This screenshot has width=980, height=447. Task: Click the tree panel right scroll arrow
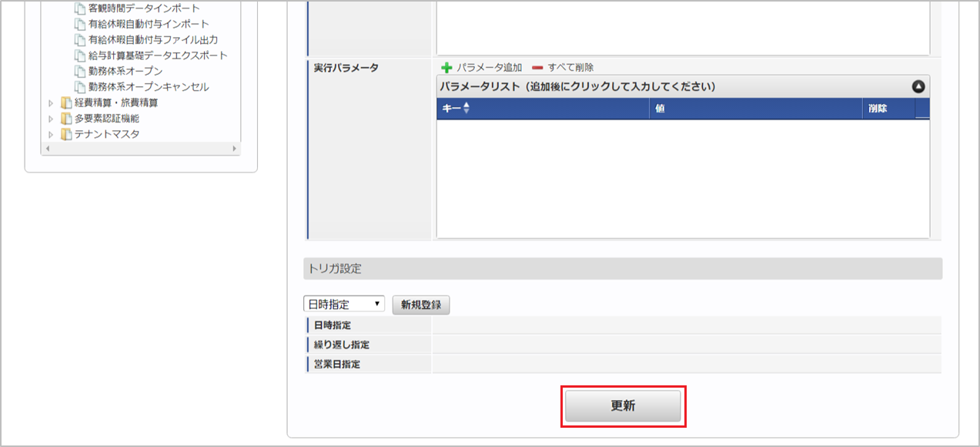[x=235, y=149]
